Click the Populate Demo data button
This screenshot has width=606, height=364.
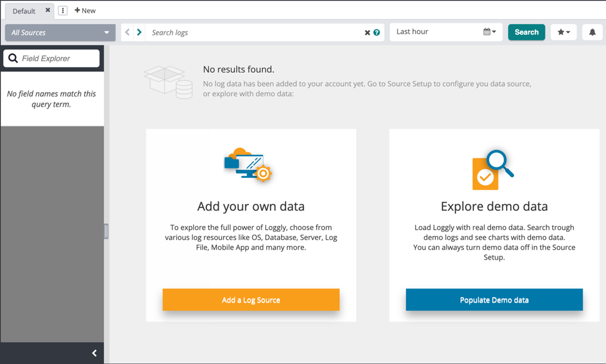pyautogui.click(x=494, y=300)
